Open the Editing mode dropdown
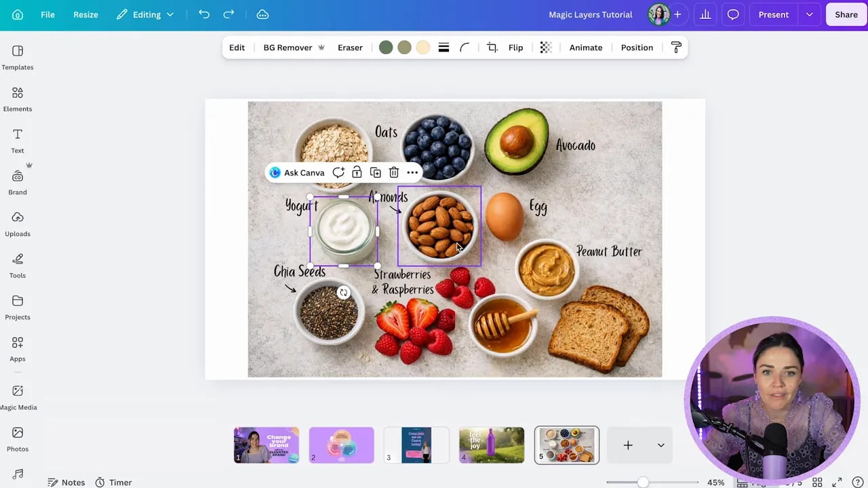Screen dimensions: 868x488 point(145,14)
